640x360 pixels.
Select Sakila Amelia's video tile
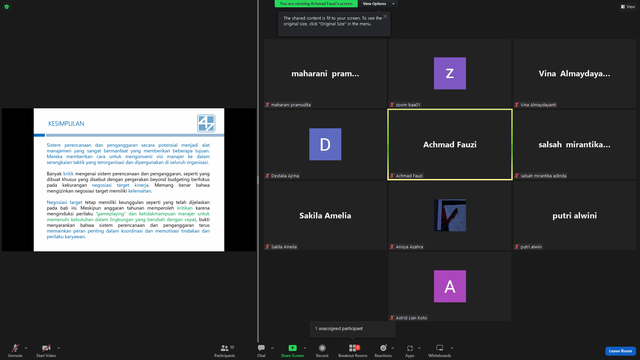(x=325, y=216)
